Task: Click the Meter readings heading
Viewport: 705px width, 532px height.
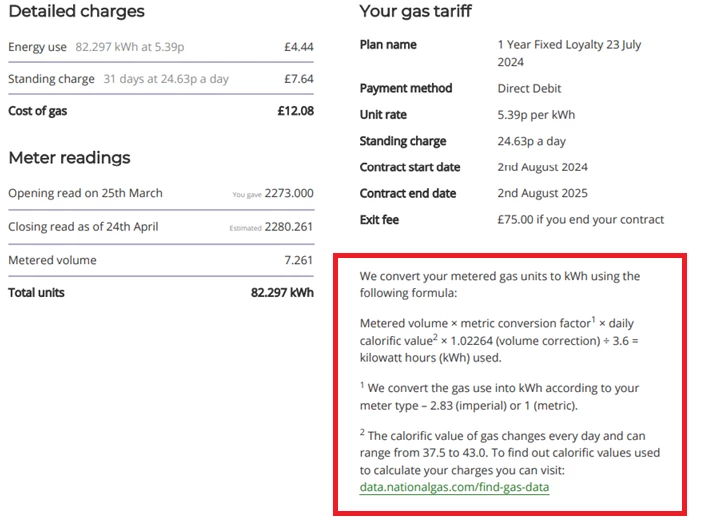Action: pos(69,158)
